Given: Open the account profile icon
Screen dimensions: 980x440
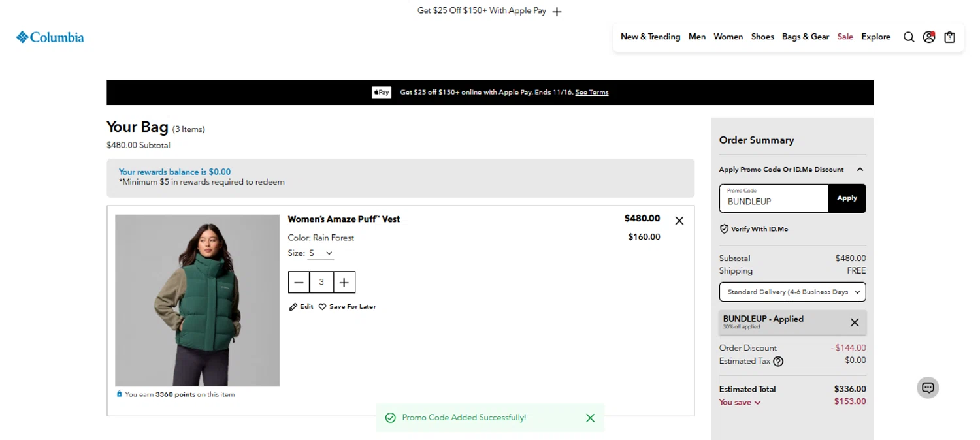Looking at the screenshot, I should coord(928,37).
